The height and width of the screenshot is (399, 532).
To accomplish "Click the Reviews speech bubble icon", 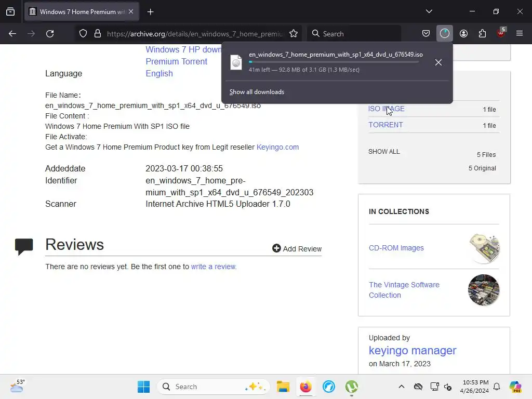I will pyautogui.click(x=24, y=246).
